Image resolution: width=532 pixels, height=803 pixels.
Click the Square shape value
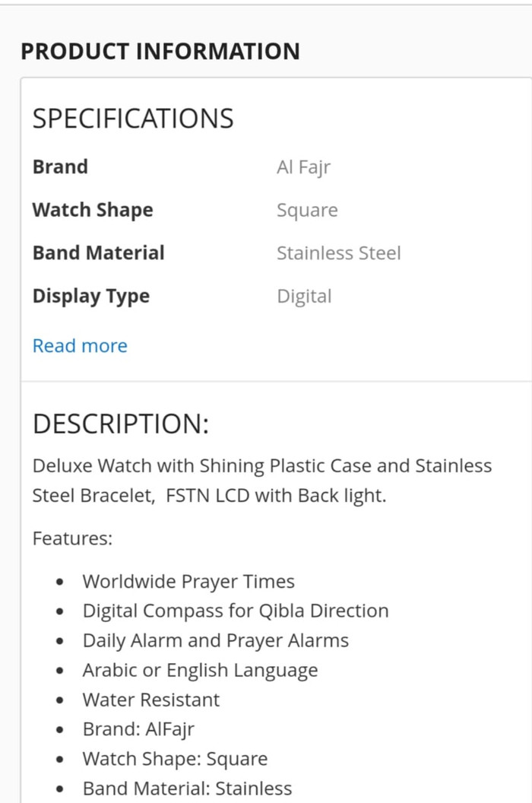[307, 211]
